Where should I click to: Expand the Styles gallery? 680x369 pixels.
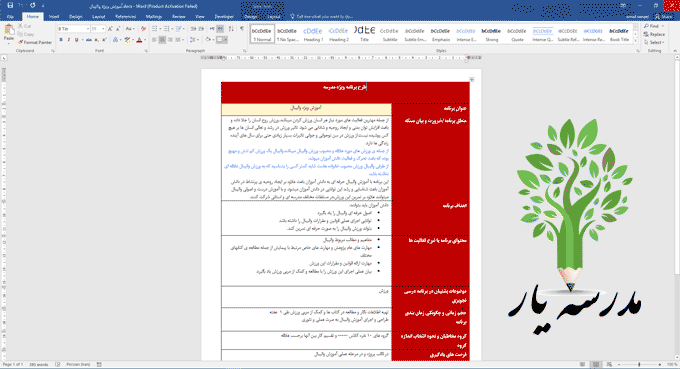635,41
